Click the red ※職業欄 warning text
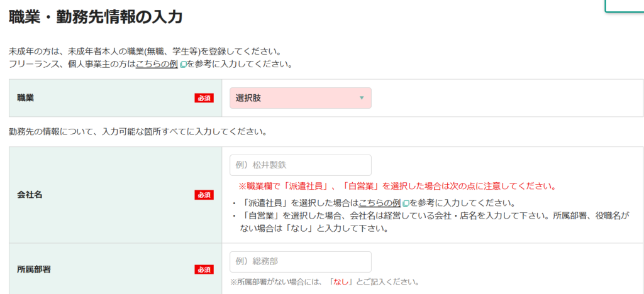 click(396, 187)
